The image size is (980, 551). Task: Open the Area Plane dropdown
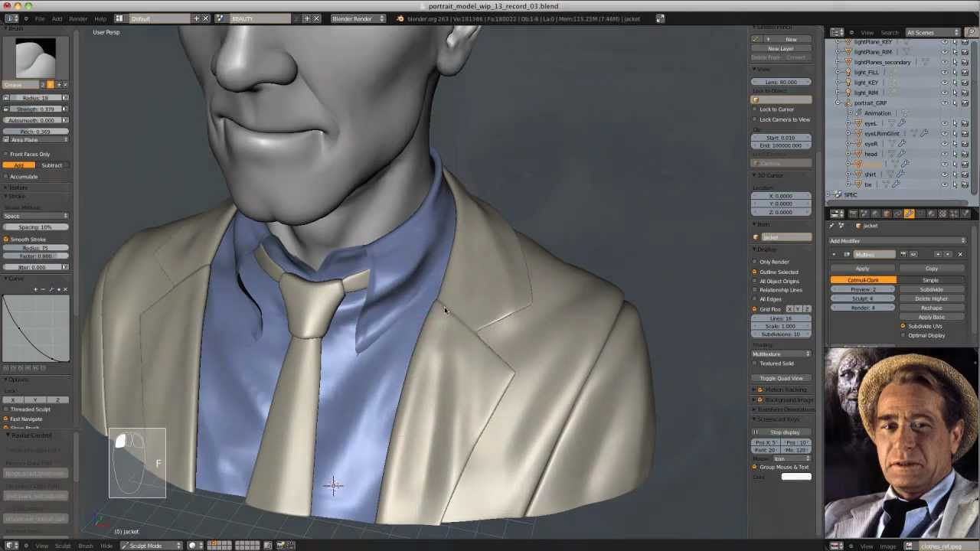click(x=36, y=140)
